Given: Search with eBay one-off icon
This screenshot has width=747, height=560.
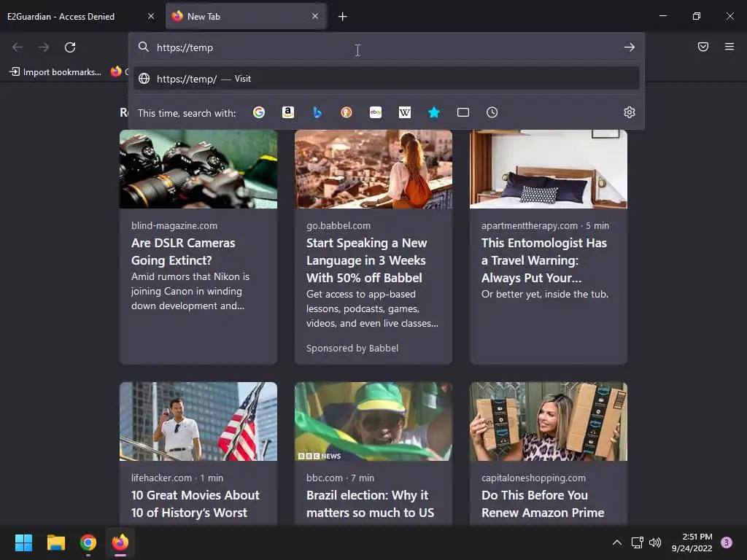Looking at the screenshot, I should point(376,112).
